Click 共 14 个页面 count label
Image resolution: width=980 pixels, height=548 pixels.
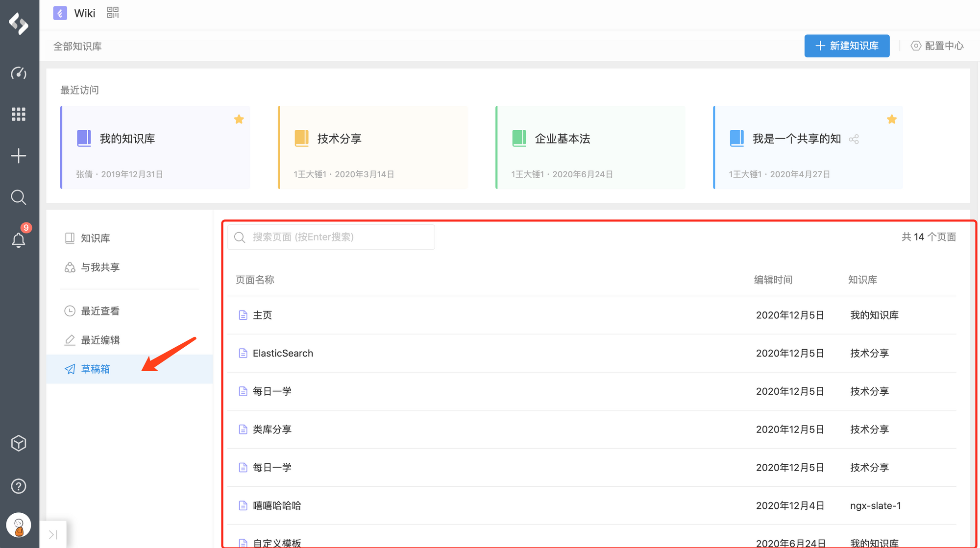coord(929,237)
